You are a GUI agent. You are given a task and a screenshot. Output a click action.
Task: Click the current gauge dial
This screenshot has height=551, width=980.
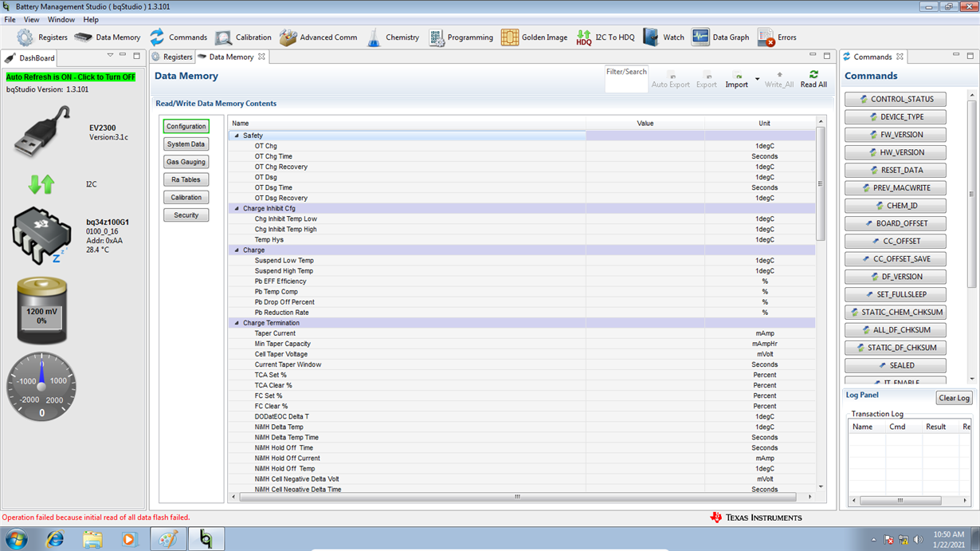pos(41,387)
